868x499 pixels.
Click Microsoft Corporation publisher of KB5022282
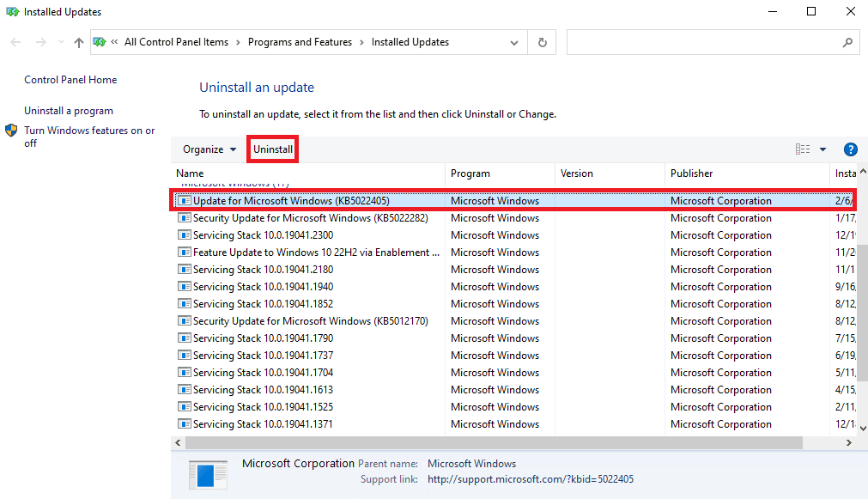point(720,218)
